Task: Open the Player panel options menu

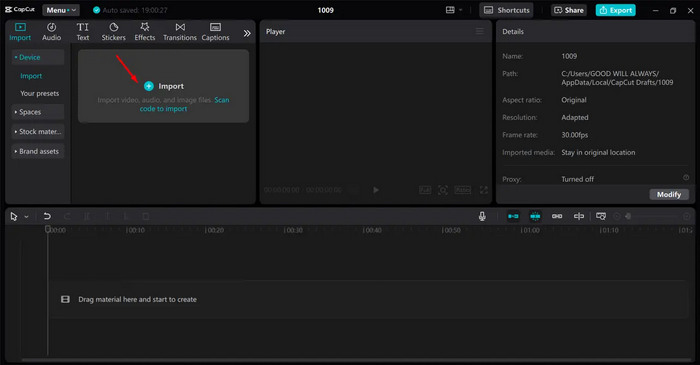Action: tap(479, 31)
